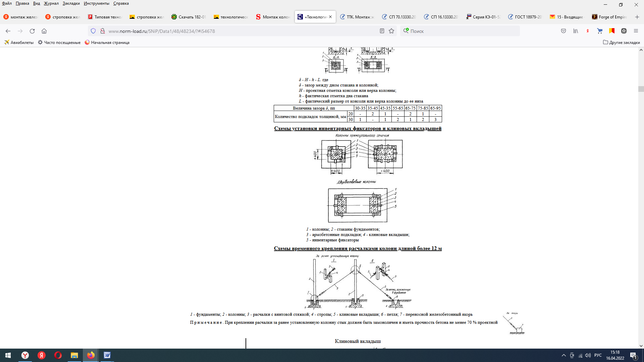
Task: Switch to '15 · Входящие' mail tab
Action: pyautogui.click(x=567, y=17)
